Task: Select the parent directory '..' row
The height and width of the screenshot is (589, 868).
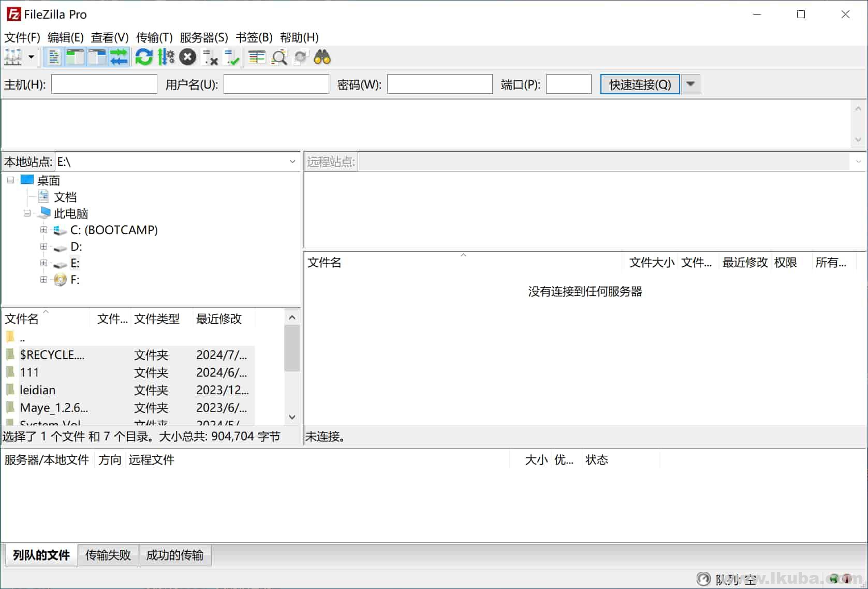Action: click(x=128, y=337)
